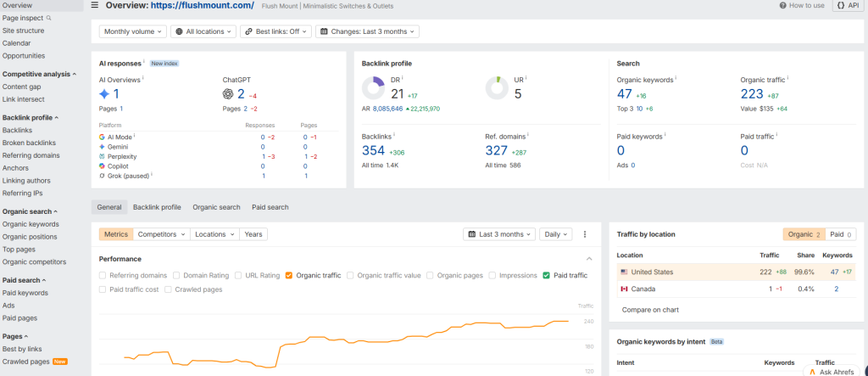Image resolution: width=868 pixels, height=376 pixels.
Task: Click the info icon next to Paid traffic
Action: (x=776, y=135)
